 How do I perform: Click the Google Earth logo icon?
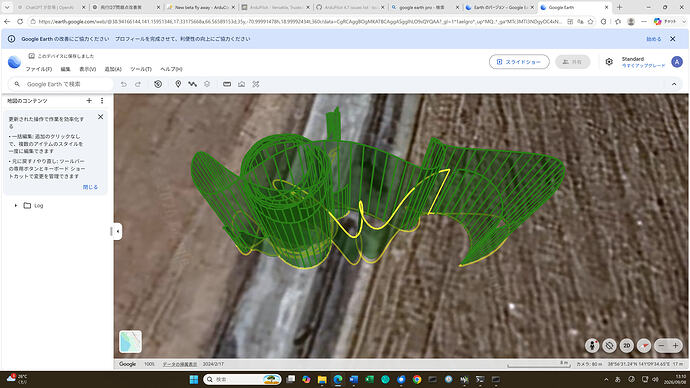click(x=14, y=62)
